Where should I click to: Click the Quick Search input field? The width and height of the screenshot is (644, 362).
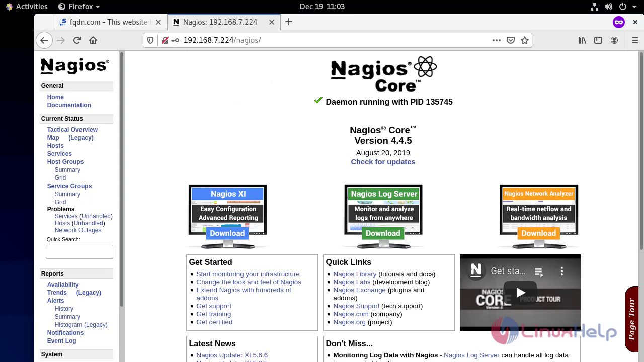pyautogui.click(x=79, y=252)
